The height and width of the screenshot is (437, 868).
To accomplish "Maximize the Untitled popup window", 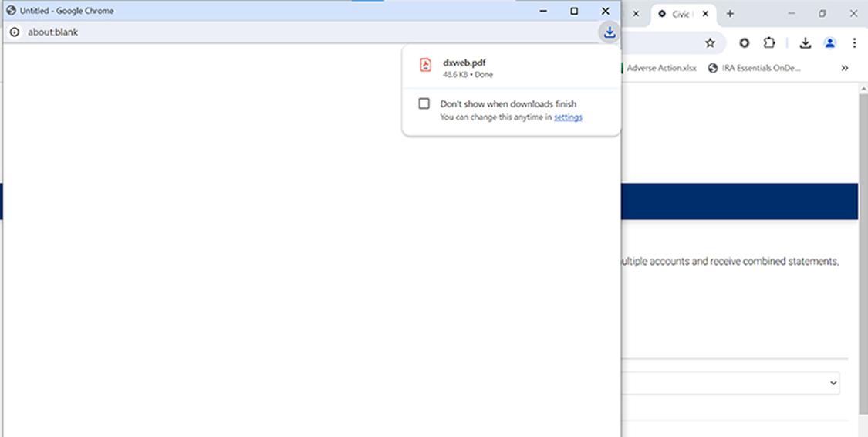I will [x=575, y=11].
